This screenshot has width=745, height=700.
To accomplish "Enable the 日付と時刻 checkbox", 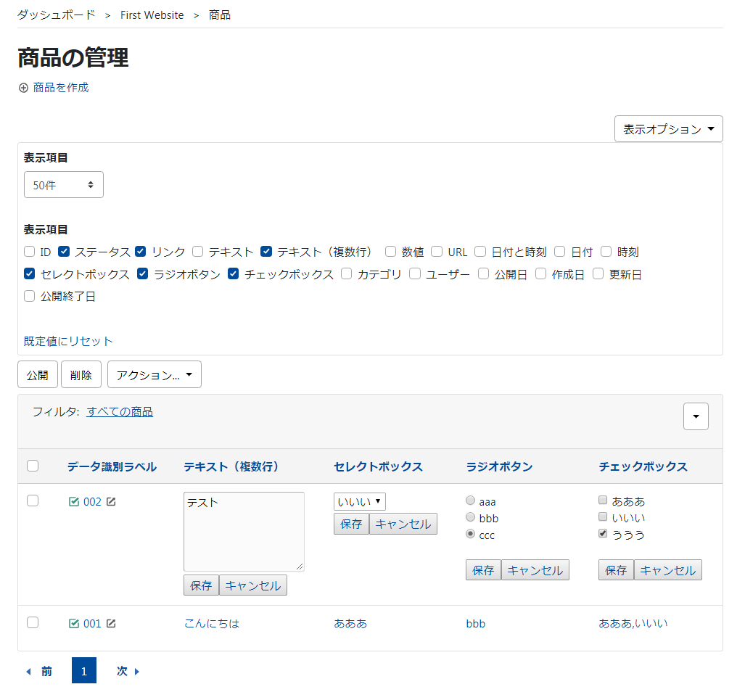I will click(x=480, y=252).
